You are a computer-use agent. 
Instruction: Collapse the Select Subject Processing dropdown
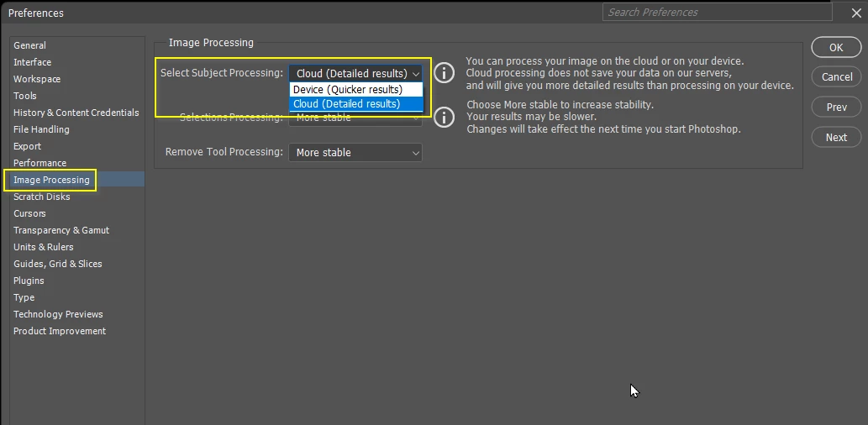[x=355, y=74]
